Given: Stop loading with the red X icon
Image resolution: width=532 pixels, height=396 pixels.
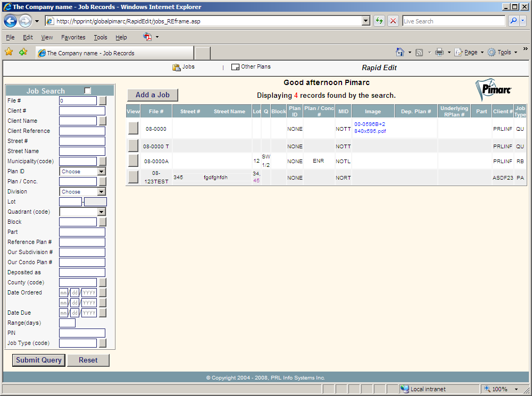Looking at the screenshot, I should pos(393,21).
